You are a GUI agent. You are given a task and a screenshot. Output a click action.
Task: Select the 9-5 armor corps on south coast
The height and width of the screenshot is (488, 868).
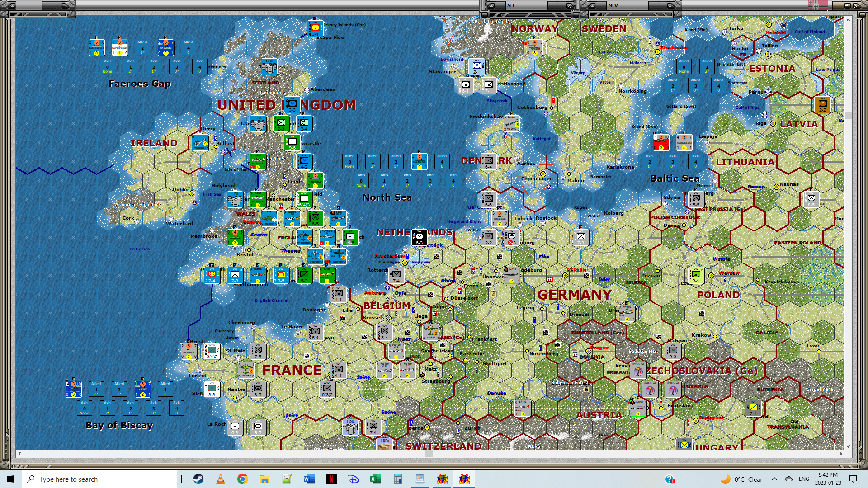click(281, 275)
